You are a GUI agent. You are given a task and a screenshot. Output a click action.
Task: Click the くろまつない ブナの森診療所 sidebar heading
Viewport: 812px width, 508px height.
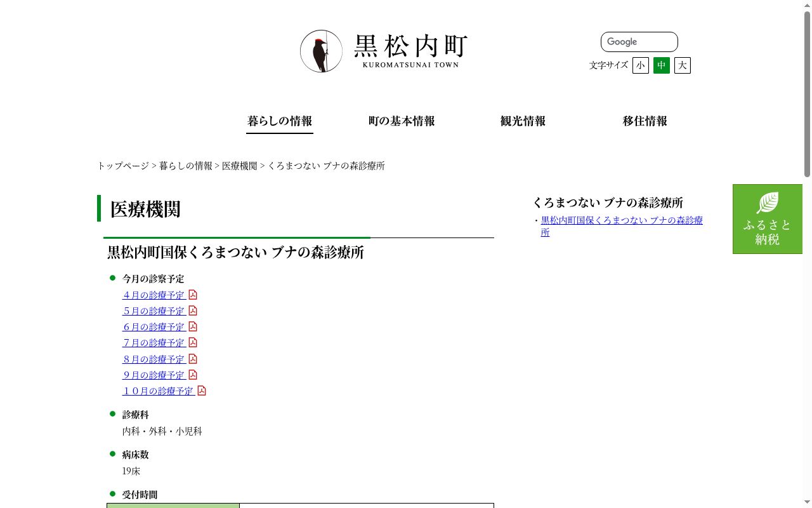608,203
